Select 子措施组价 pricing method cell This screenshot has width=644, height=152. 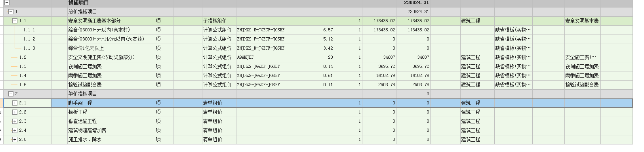click(x=219, y=21)
